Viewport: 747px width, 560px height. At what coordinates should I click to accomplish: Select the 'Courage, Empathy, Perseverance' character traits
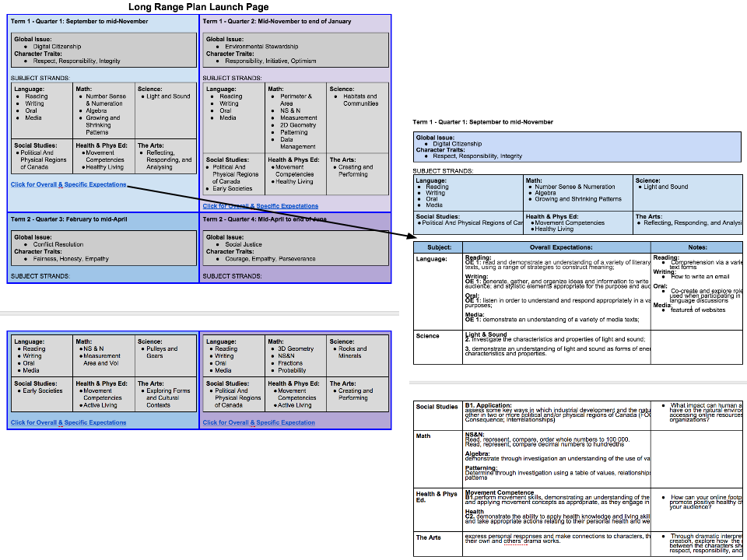pyautogui.click(x=270, y=259)
